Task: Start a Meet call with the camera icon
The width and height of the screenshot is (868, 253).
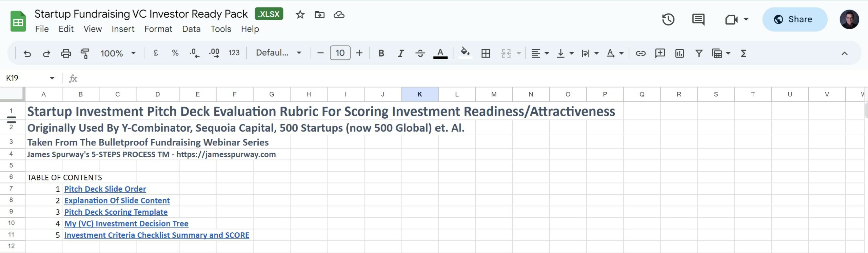Action: click(731, 20)
